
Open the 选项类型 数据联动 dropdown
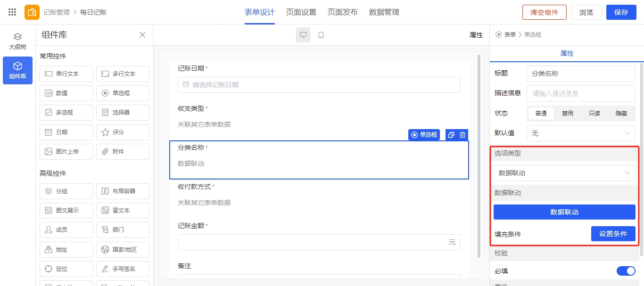[564, 173]
